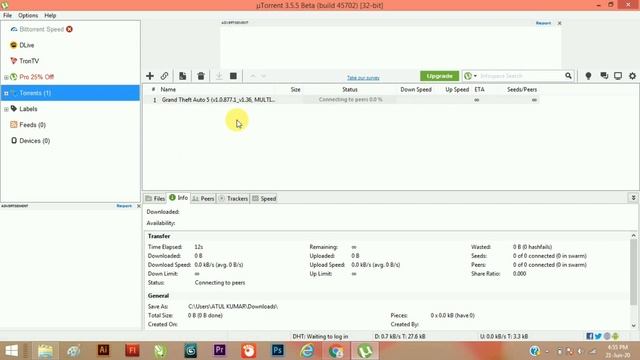The width and height of the screenshot is (640, 360).
Task: Click info pane vertical scrollbar
Action: (633, 271)
